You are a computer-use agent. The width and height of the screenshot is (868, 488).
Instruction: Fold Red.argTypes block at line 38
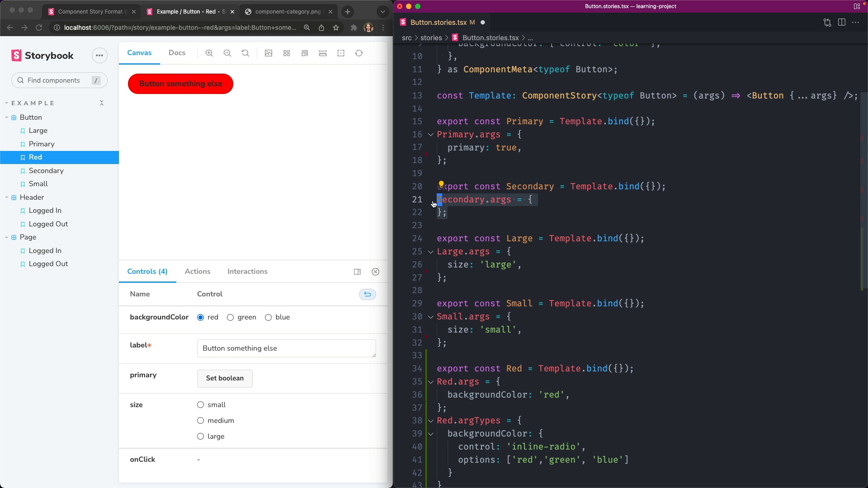pos(431,421)
